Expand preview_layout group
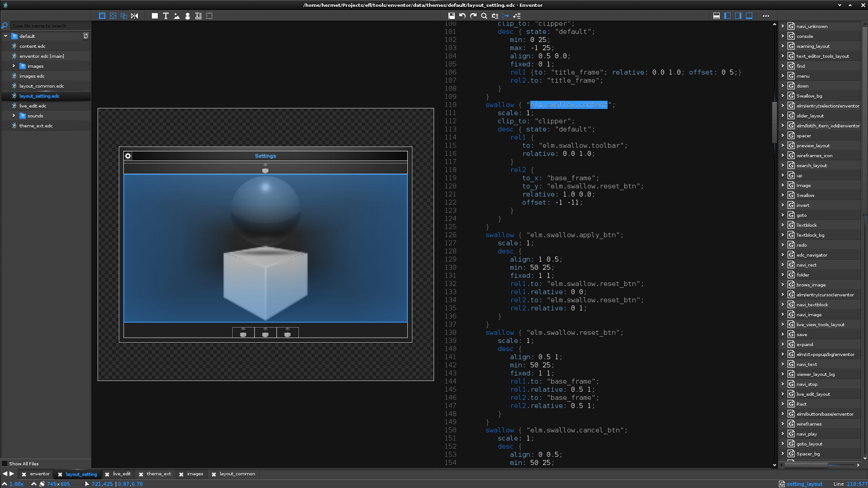The height and width of the screenshot is (488, 868). pyautogui.click(x=783, y=145)
